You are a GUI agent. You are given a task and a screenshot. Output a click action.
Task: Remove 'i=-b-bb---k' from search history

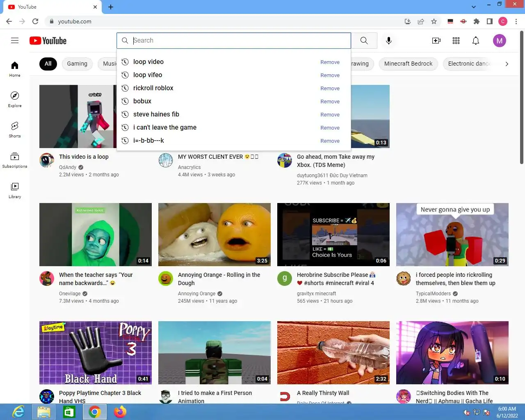330,141
